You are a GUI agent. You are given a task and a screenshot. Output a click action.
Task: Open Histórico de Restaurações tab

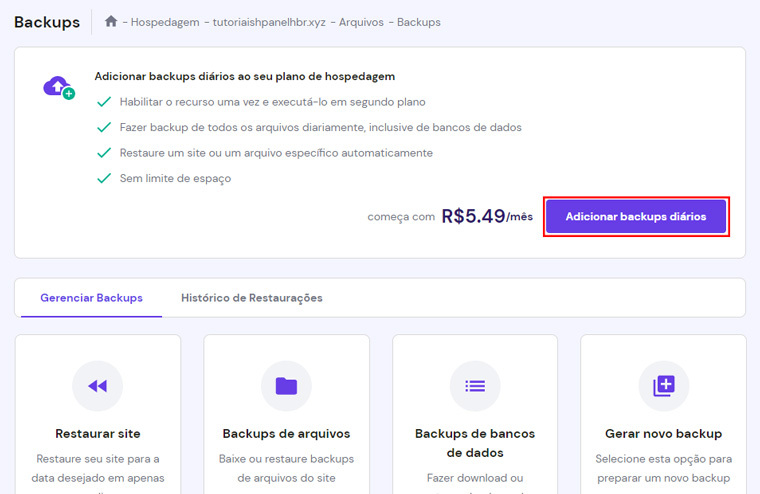pos(252,298)
